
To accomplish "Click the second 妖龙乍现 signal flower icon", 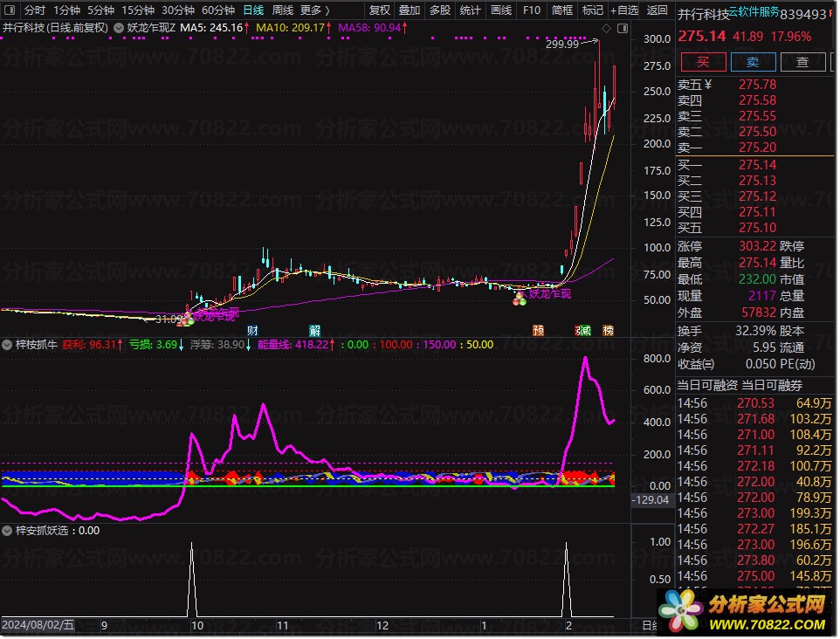I will (x=520, y=299).
